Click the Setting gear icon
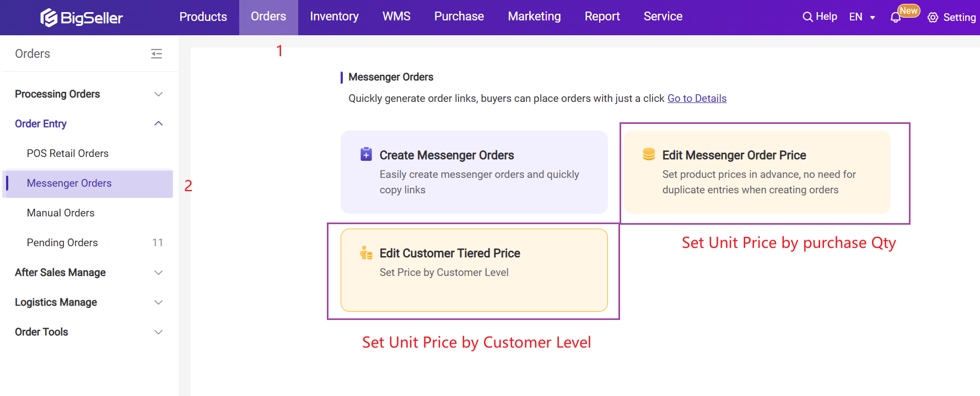 (933, 18)
